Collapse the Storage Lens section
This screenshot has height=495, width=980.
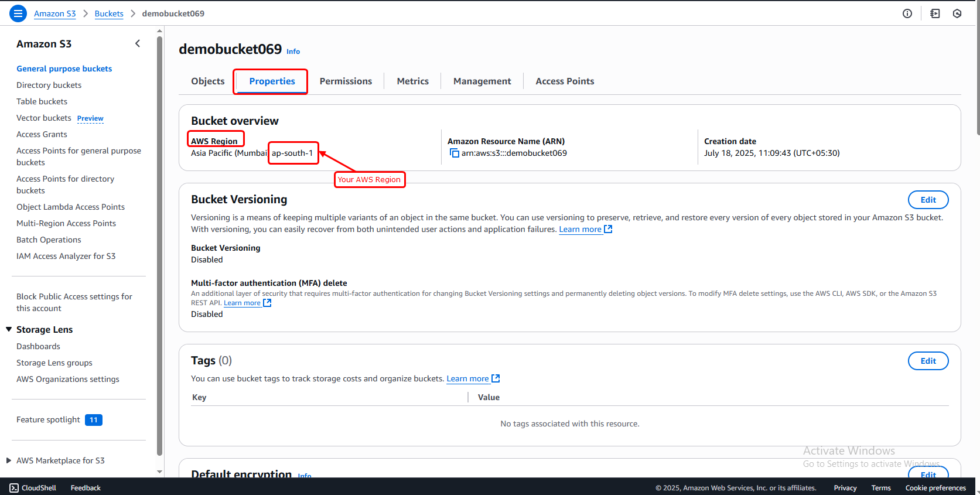tap(9, 329)
